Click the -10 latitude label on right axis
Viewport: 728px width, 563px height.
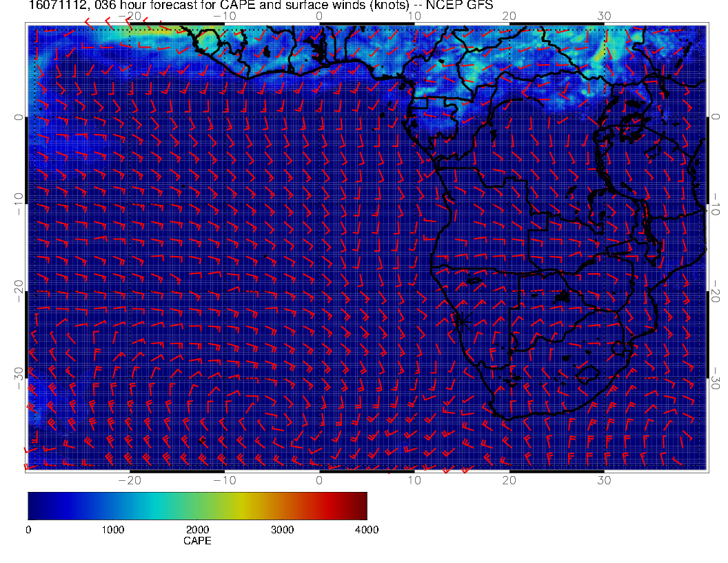tap(716, 204)
